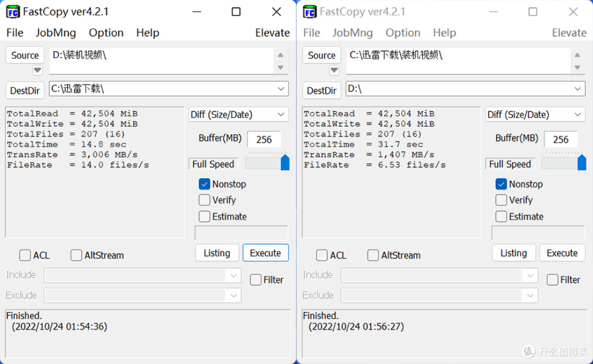This screenshot has height=364, width=593.
Task: Click down arrow of Source scrollbar in left window
Action: point(280,68)
